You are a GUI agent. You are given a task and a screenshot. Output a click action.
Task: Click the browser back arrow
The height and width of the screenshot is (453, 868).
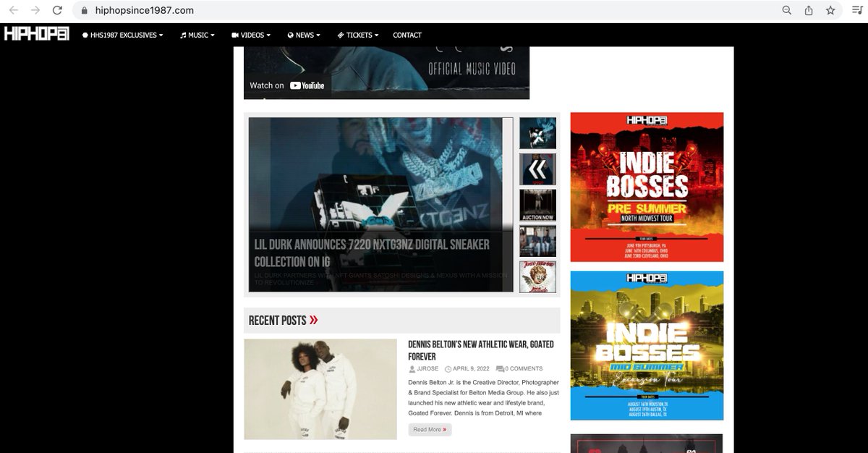click(14, 11)
